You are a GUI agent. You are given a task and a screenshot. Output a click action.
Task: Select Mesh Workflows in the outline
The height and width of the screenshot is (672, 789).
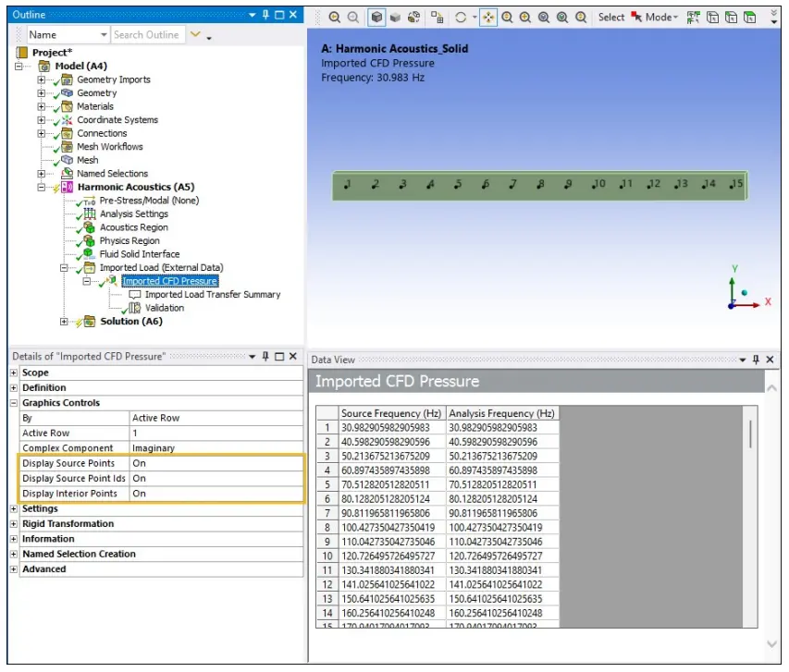pyautogui.click(x=110, y=146)
